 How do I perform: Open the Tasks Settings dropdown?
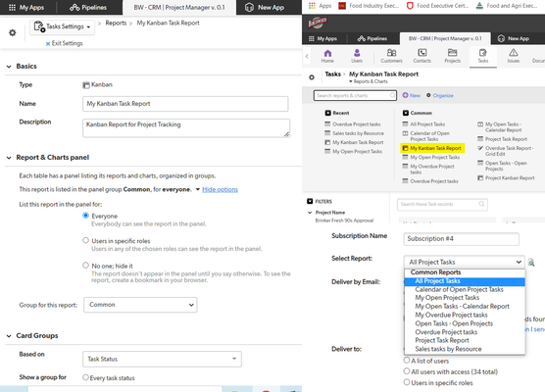click(62, 27)
